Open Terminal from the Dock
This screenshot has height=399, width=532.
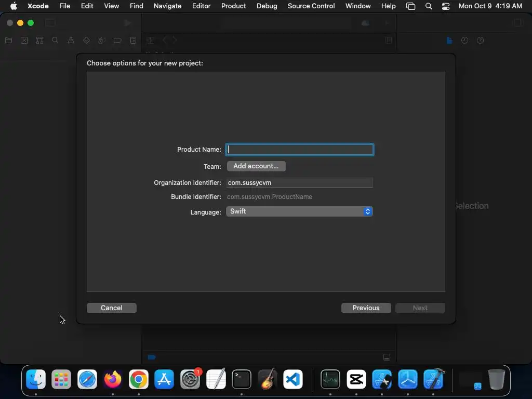point(242,379)
